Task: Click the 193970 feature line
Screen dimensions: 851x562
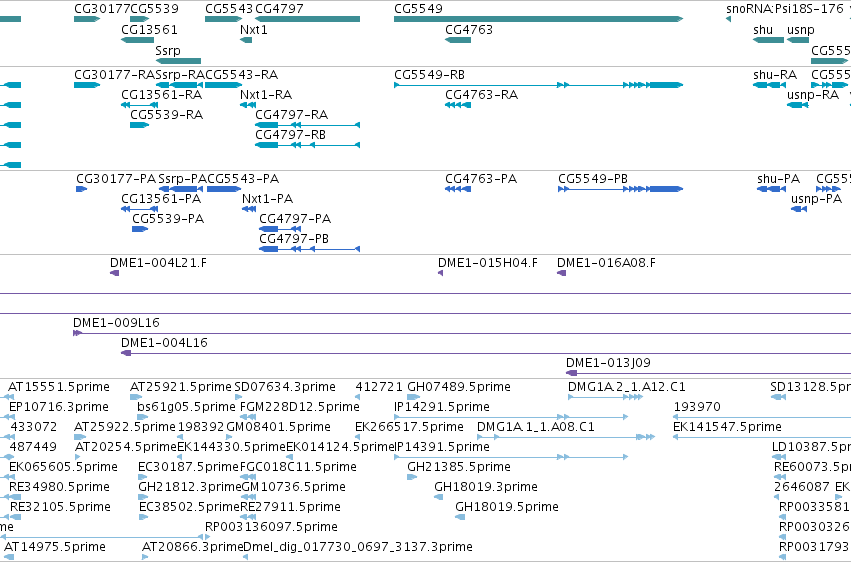Action: [762, 417]
